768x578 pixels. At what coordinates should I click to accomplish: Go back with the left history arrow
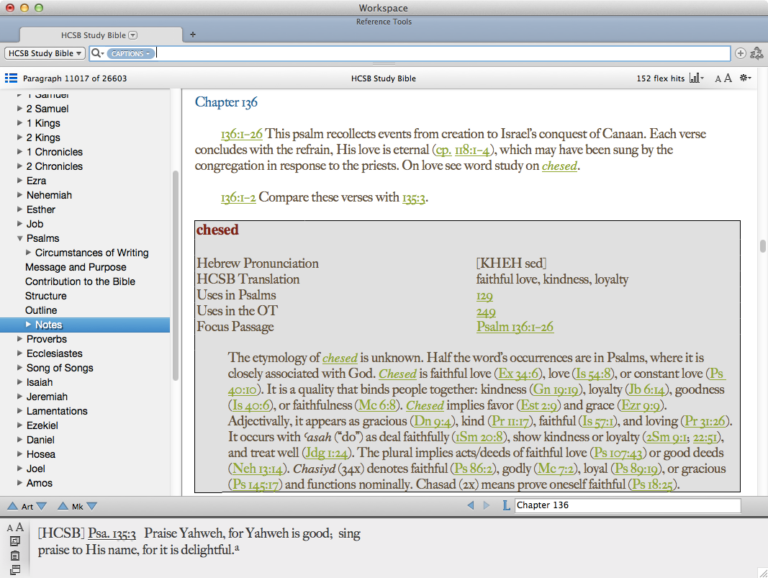pos(472,506)
